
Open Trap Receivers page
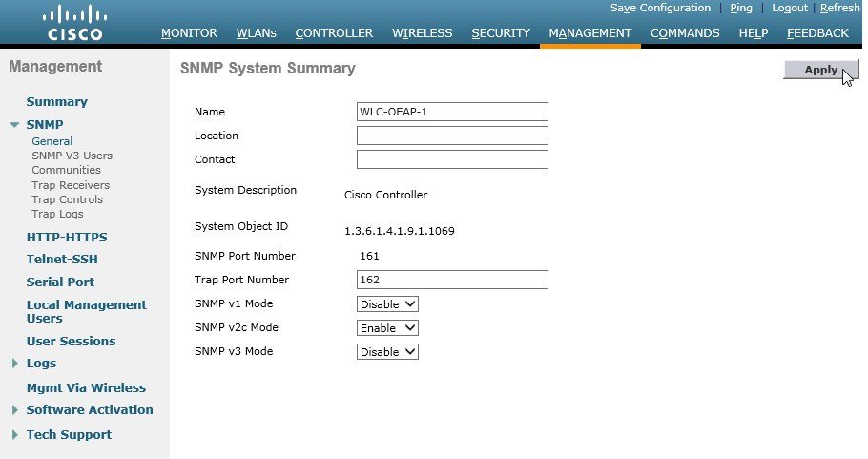[x=71, y=185]
